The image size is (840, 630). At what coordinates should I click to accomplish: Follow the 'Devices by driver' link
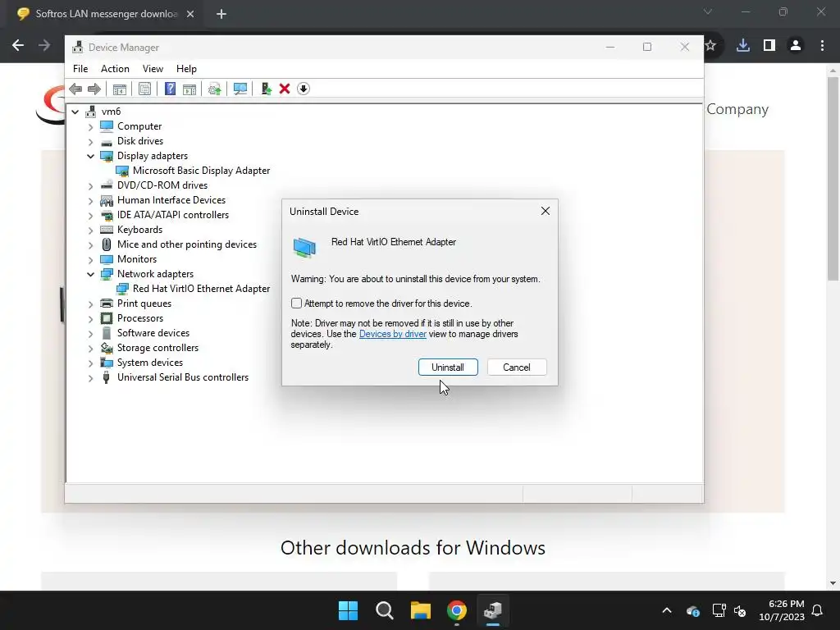point(393,335)
